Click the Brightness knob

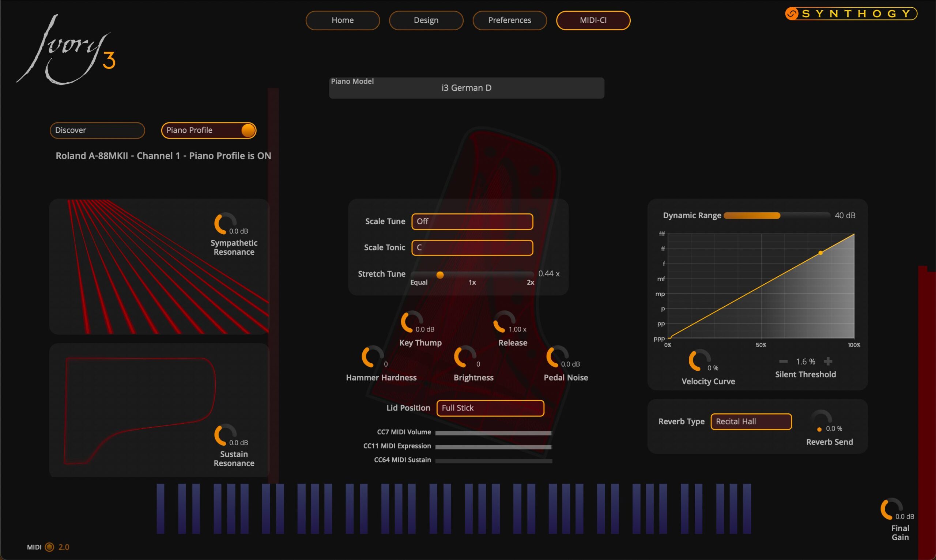coord(465,356)
